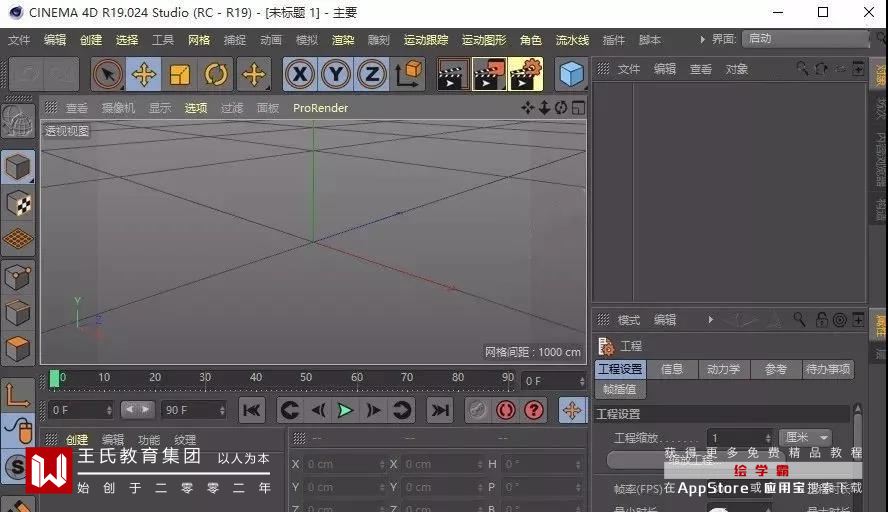
Task: Toggle viewport maximize layout icon
Action: [578, 108]
